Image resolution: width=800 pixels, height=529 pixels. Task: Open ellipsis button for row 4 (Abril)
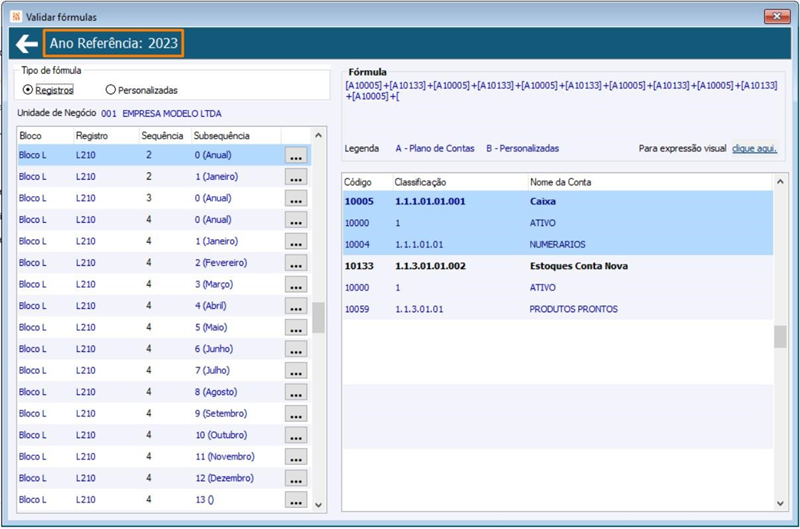pyautogui.click(x=296, y=306)
